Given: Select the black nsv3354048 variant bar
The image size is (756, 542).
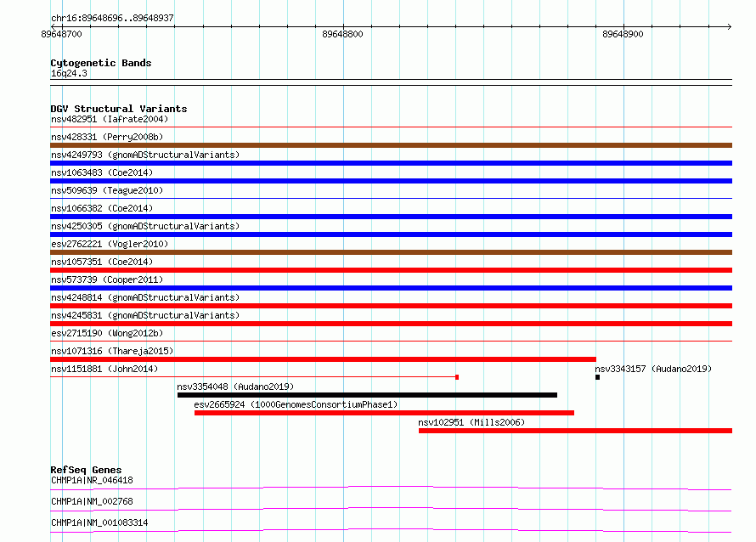Looking at the screenshot, I should 368,395.
